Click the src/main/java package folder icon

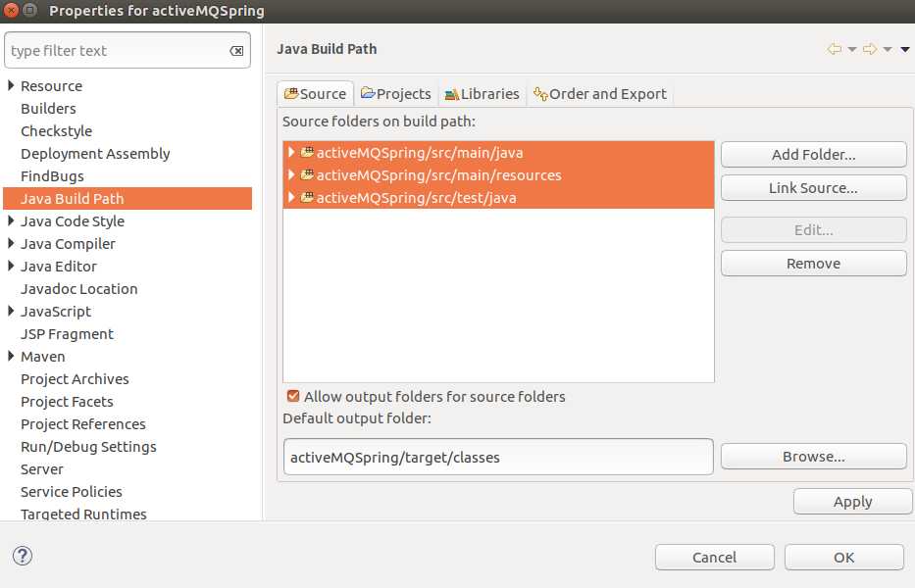point(308,152)
